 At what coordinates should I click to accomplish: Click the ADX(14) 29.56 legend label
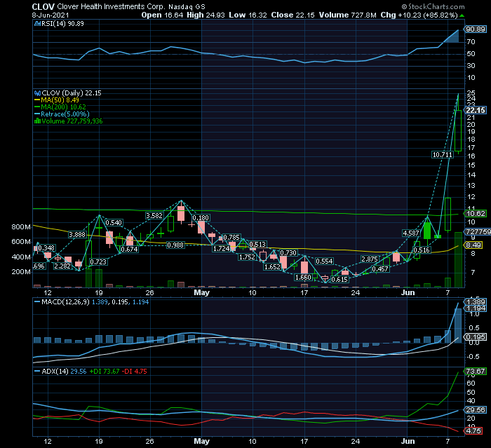64,372
